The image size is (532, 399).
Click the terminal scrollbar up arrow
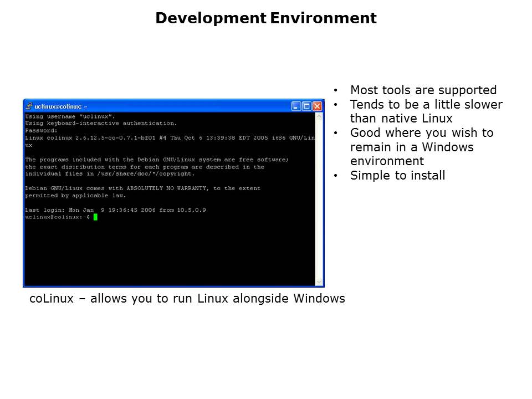coord(319,117)
